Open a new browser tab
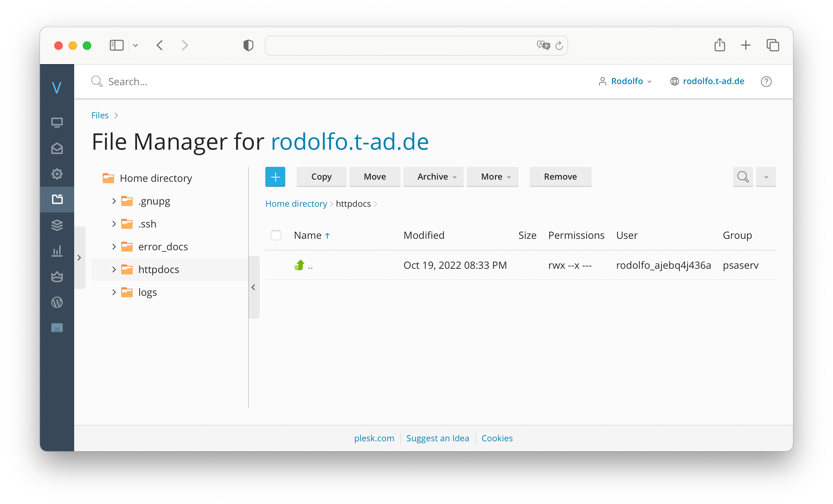This screenshot has height=504, width=833. tap(746, 45)
